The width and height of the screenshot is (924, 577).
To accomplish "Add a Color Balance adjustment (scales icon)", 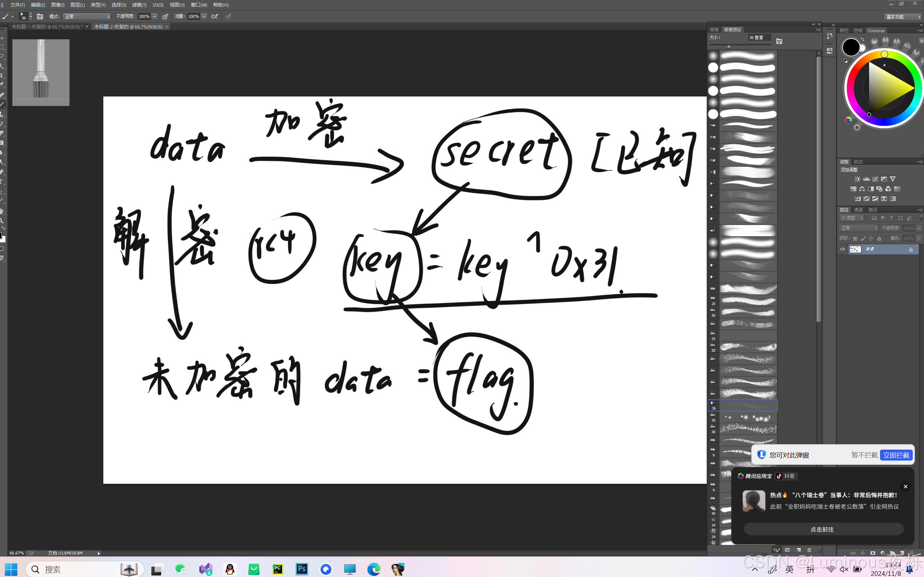I will pyautogui.click(x=862, y=189).
